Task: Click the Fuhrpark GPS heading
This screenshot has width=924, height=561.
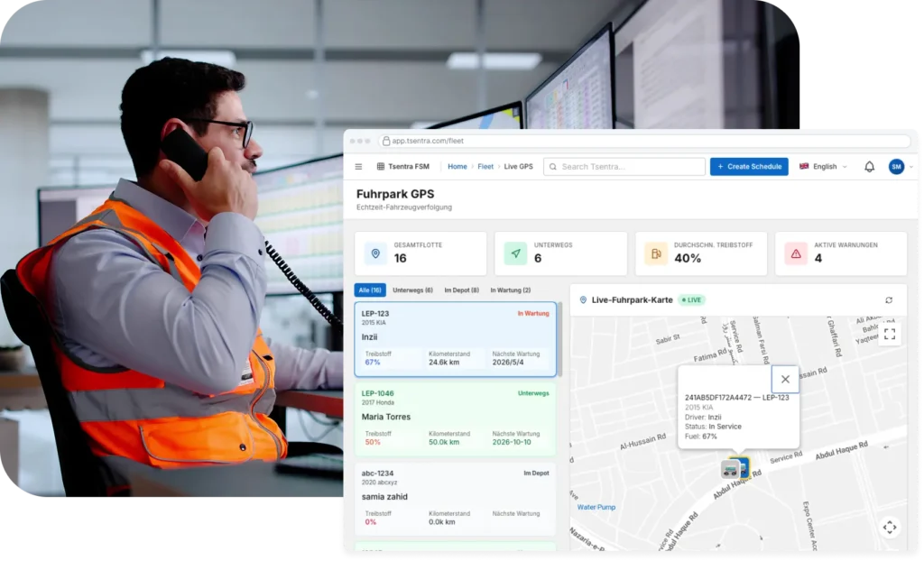Action: [395, 194]
